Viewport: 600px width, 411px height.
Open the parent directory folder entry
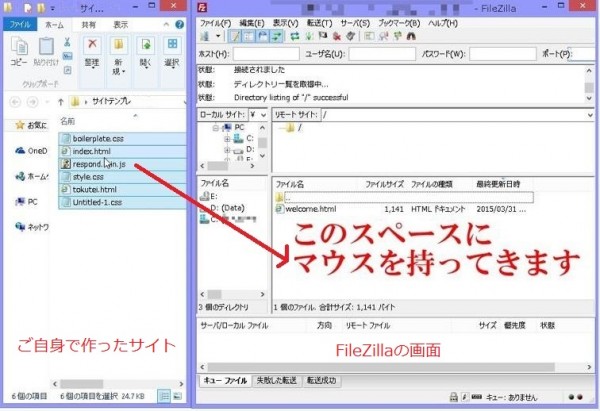(x=404, y=197)
